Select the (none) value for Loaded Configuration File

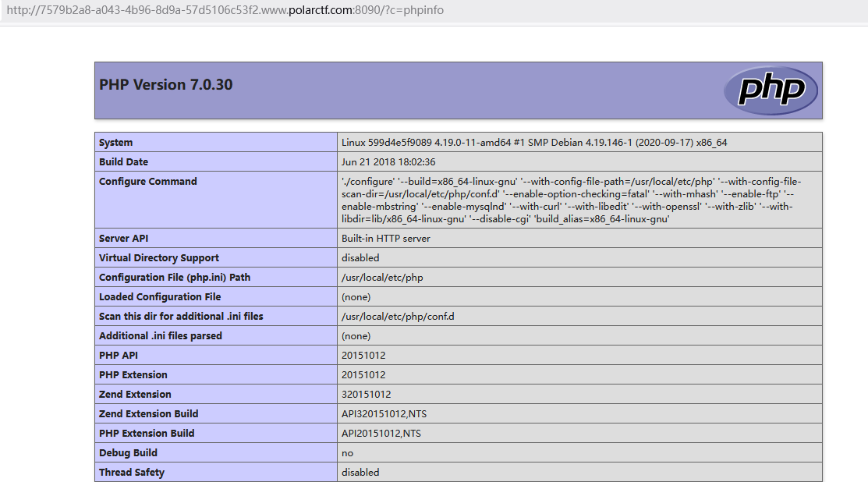[x=356, y=296]
